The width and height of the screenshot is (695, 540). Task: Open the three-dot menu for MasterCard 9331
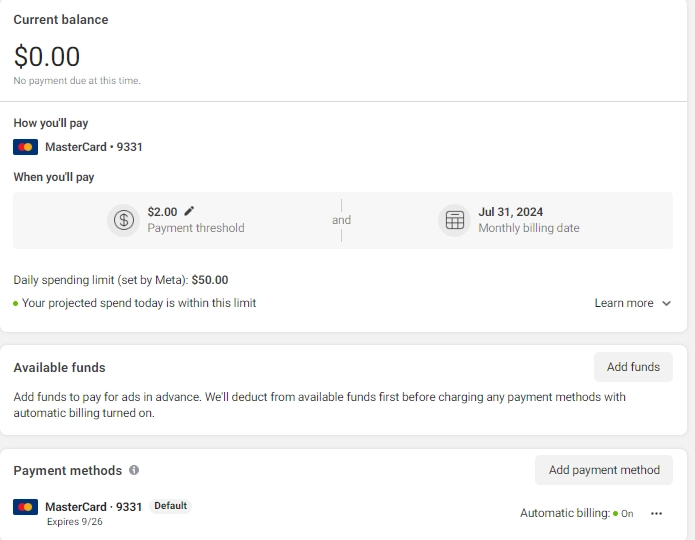(x=656, y=513)
